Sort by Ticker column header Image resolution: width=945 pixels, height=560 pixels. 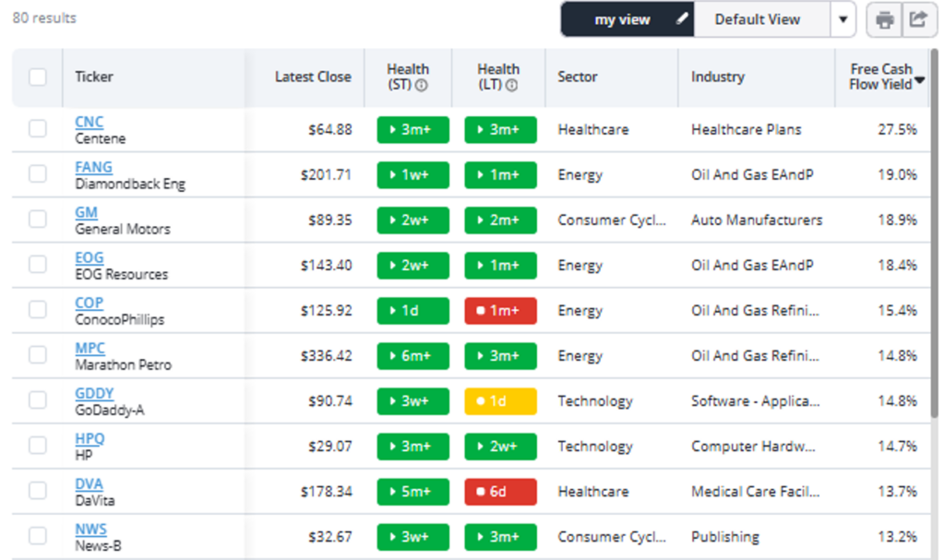tap(94, 77)
